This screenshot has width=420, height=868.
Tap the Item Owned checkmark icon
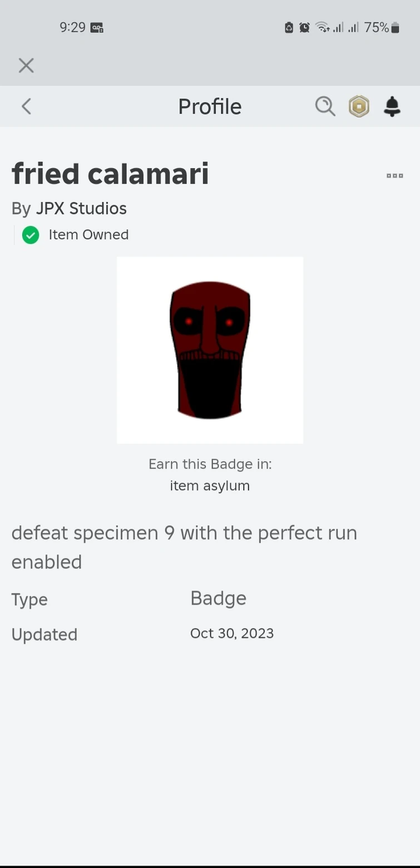click(31, 235)
